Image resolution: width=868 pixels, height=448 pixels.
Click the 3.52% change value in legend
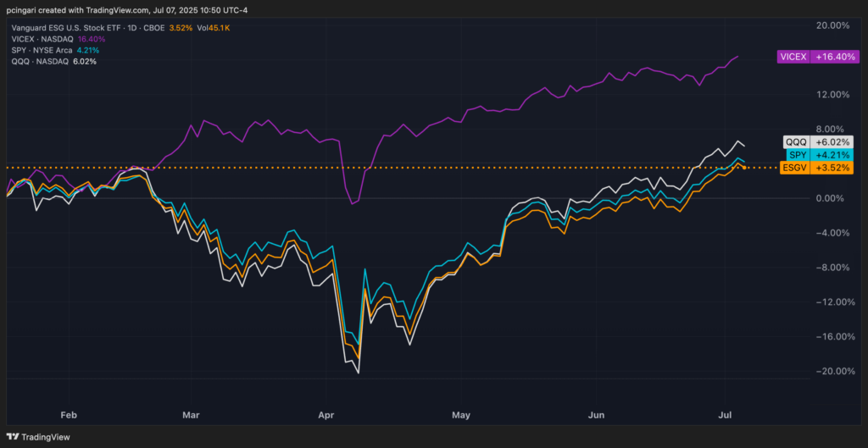pos(180,28)
